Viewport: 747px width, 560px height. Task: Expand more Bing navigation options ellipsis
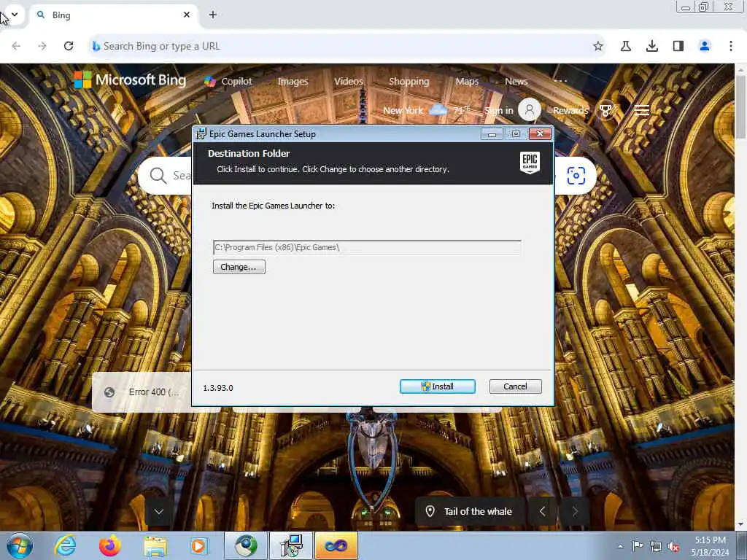(x=560, y=80)
